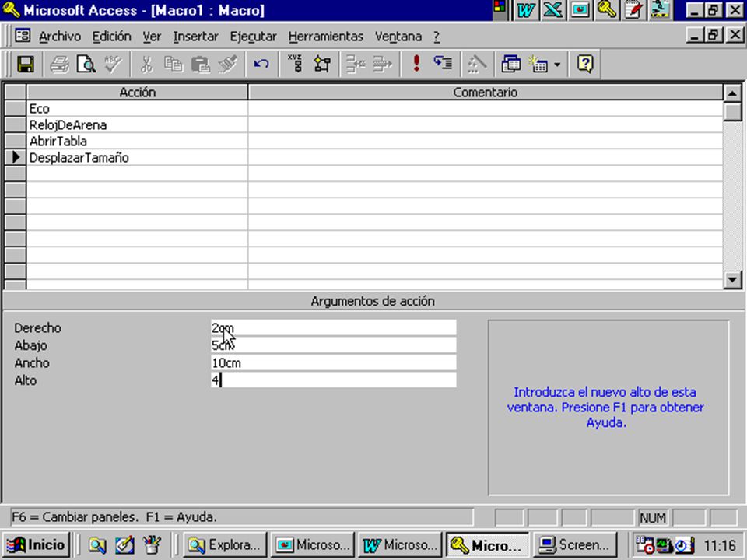
Task: Run the macro with the exclamation icon
Action: (416, 64)
